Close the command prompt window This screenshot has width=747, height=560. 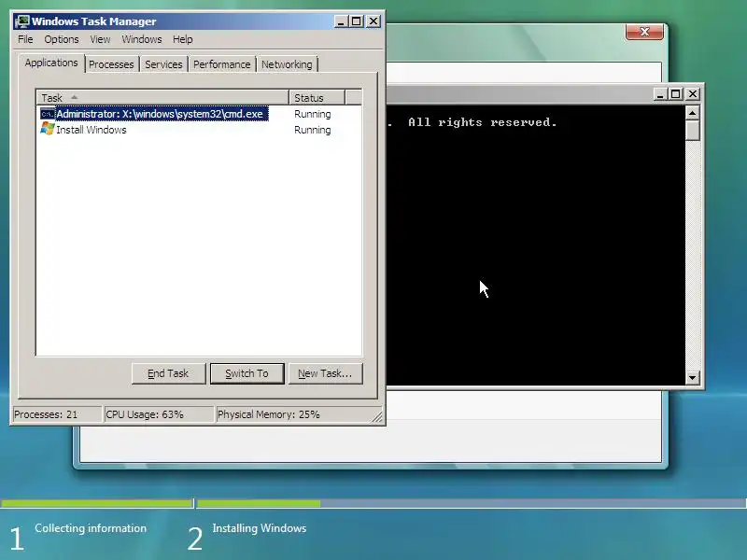pyautogui.click(x=693, y=94)
